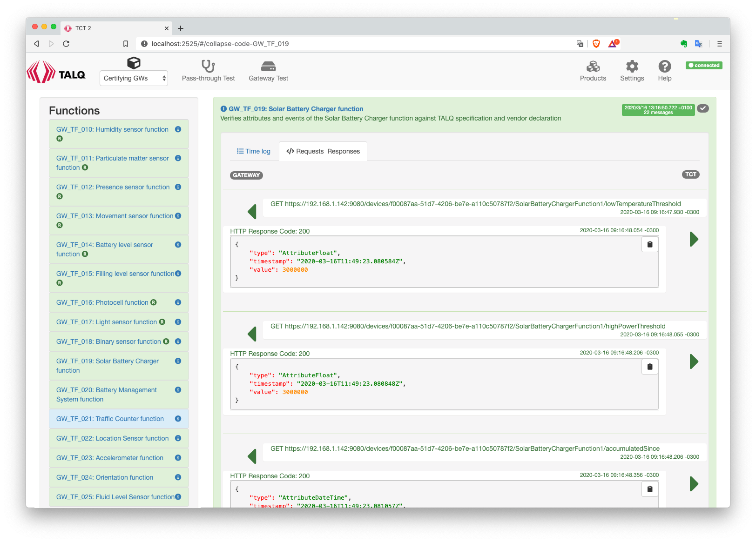756x542 pixels.
Task: Copy the highPowerThreshold response JSON to clipboard
Action: pos(650,367)
